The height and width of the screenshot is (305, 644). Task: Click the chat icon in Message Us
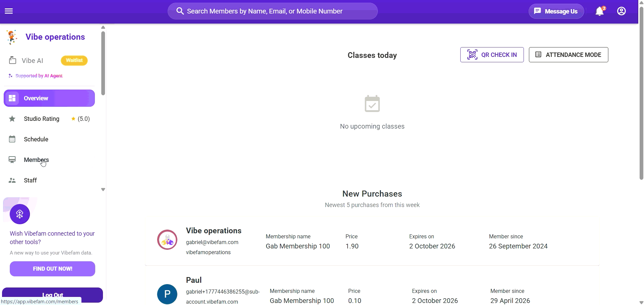[538, 11]
